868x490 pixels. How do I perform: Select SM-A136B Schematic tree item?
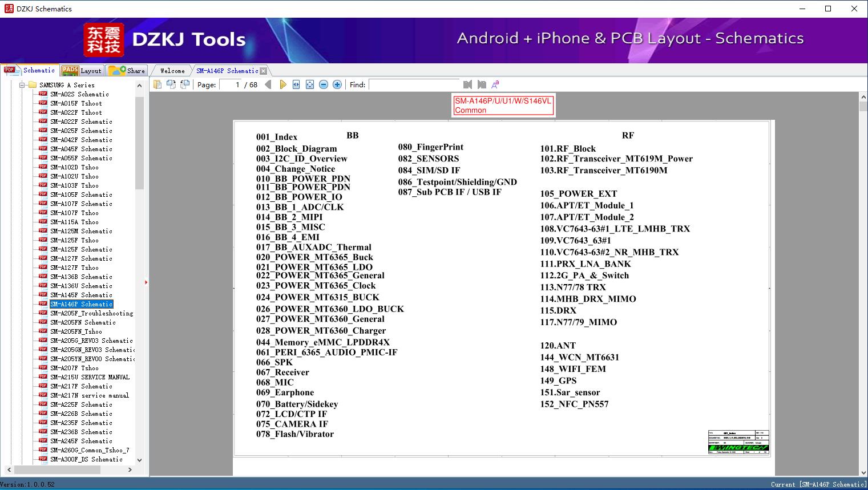[x=81, y=277]
